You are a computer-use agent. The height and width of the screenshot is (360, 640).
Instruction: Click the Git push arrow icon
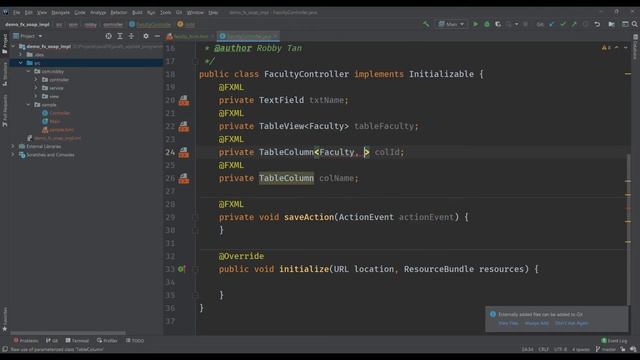pos(574,24)
